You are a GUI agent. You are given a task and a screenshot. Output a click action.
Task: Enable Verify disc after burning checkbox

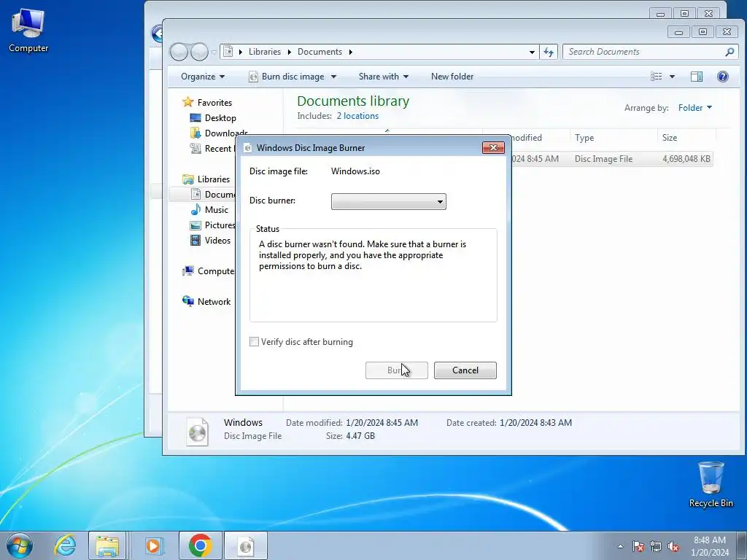click(255, 341)
